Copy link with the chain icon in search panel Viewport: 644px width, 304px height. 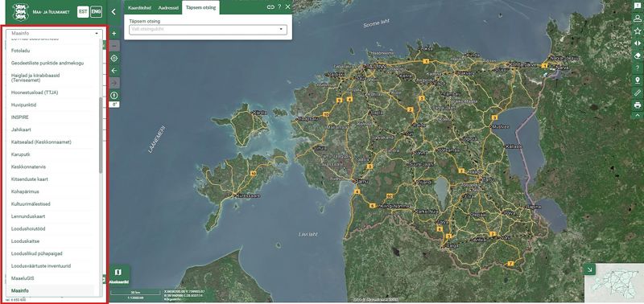click(x=270, y=7)
